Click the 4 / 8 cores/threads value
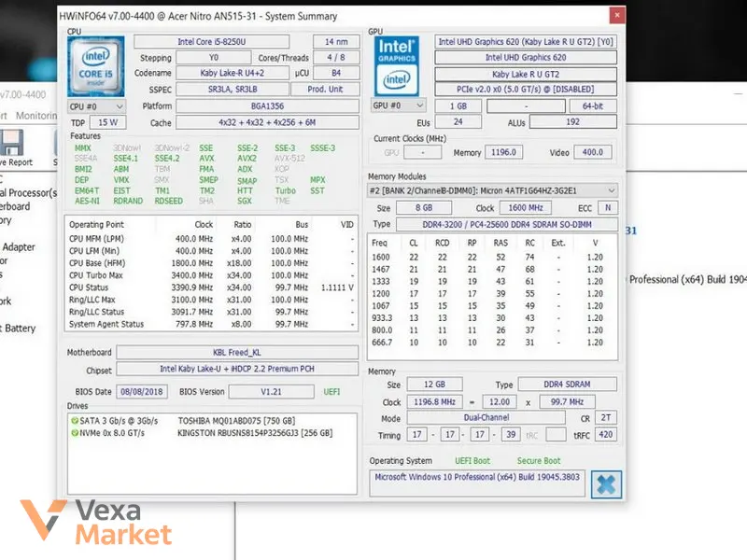Viewport: 747px width, 560px height. pyautogui.click(x=336, y=58)
